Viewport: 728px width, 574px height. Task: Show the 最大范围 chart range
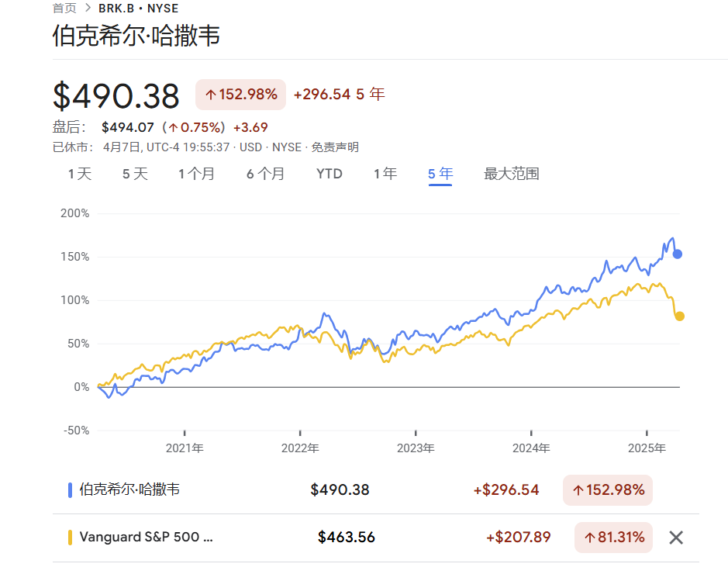tap(511, 174)
